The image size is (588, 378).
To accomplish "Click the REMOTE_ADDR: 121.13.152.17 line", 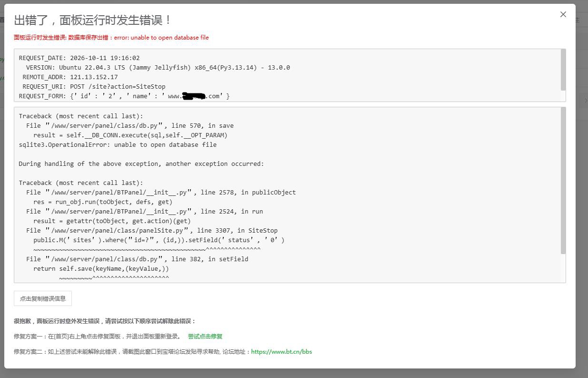I will [70, 77].
